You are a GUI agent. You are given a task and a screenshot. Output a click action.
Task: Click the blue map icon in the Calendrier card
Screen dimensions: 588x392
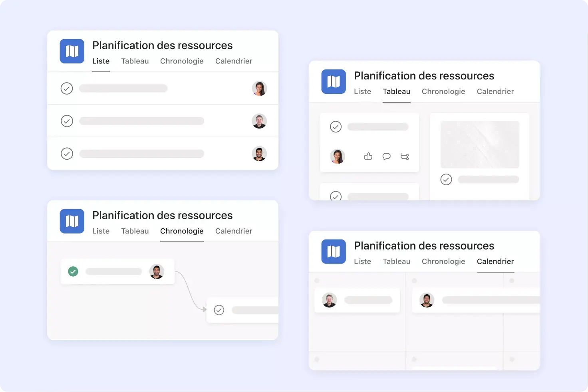[x=334, y=251]
